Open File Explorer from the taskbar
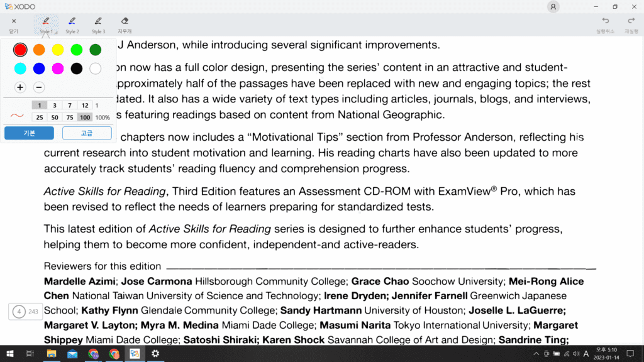Screen dimensions: 644x362 click(x=52, y=354)
